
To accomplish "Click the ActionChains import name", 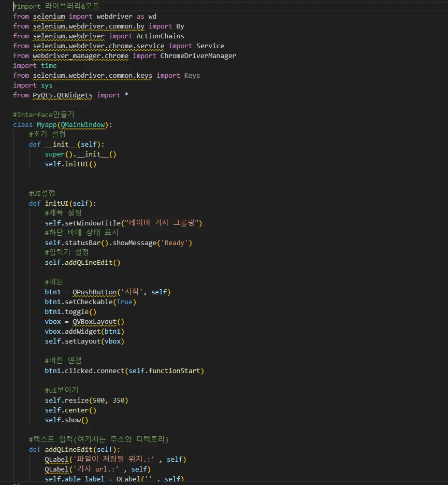I will point(160,36).
